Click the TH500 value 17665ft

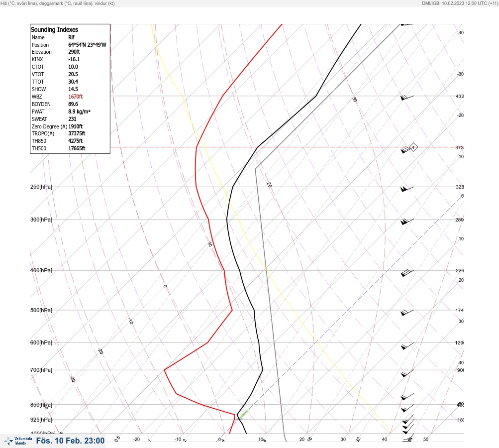pos(77,148)
